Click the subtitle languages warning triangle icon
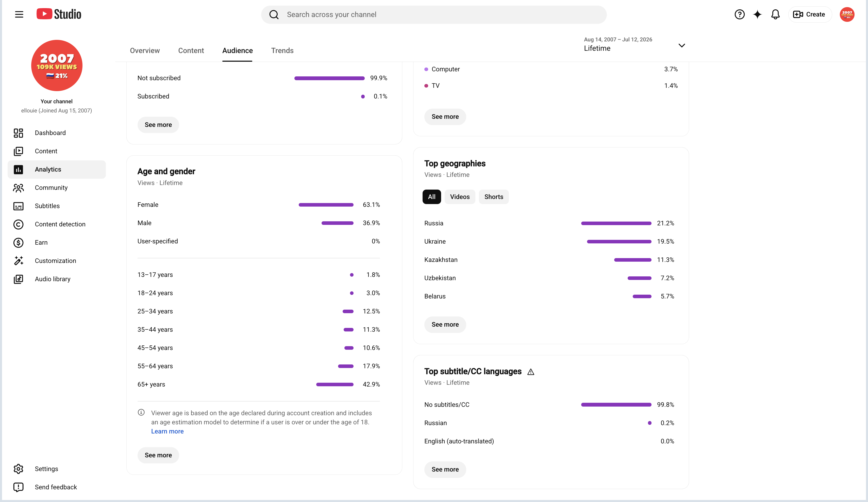 (x=531, y=372)
